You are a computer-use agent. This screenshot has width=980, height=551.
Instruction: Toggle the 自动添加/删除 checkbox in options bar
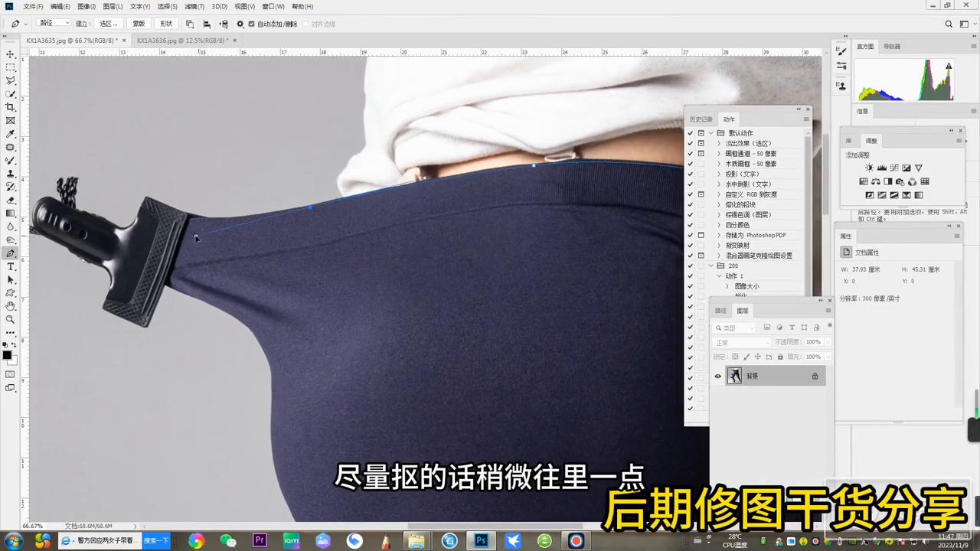click(251, 24)
